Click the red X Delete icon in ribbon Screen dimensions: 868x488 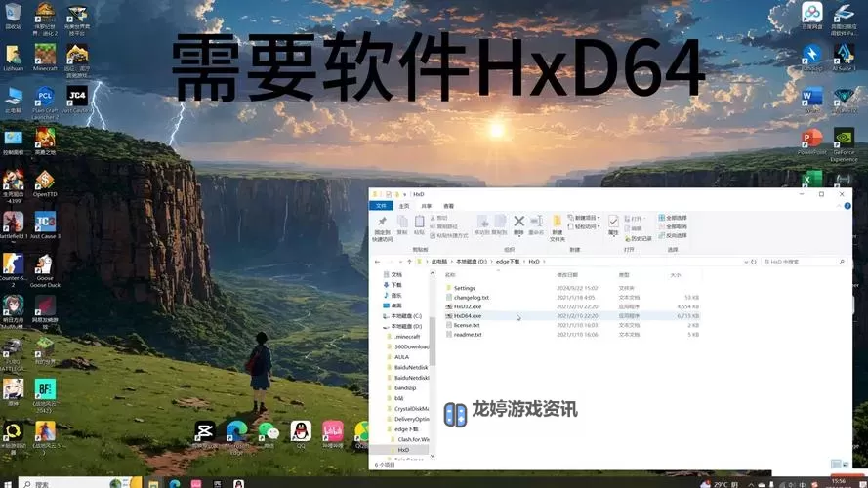(519, 222)
